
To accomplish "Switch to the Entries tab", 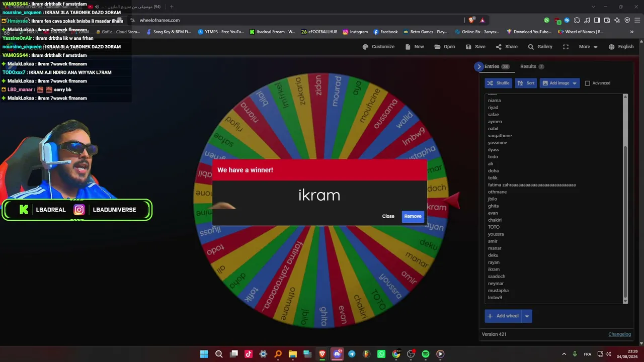I will click(497, 66).
